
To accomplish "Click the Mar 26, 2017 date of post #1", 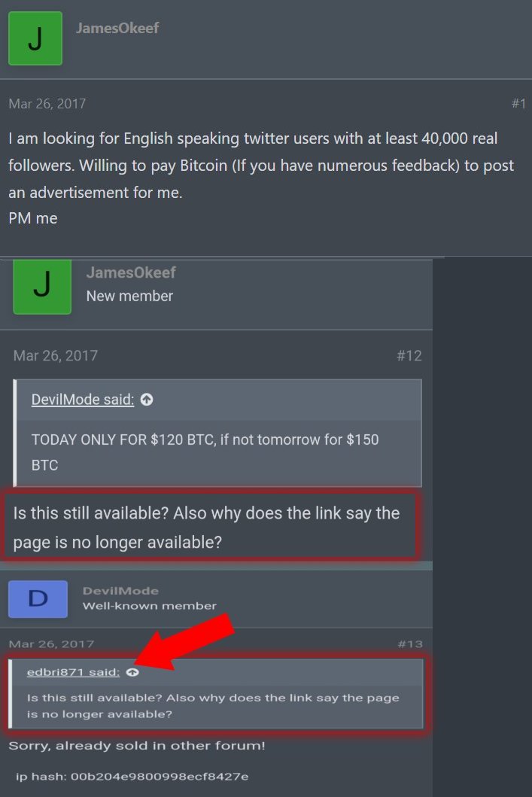I will [47, 104].
